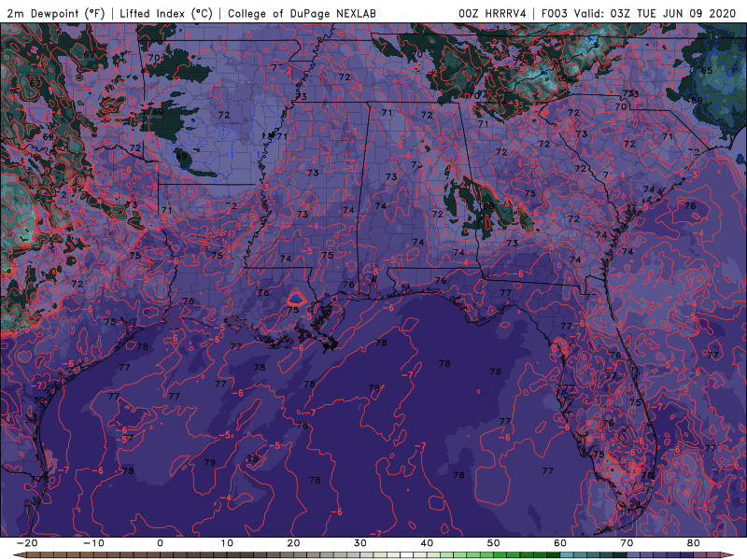Pick the brown colorbar swatch under -20
The width and height of the screenshot is (747, 560).
pyautogui.click(x=34, y=554)
